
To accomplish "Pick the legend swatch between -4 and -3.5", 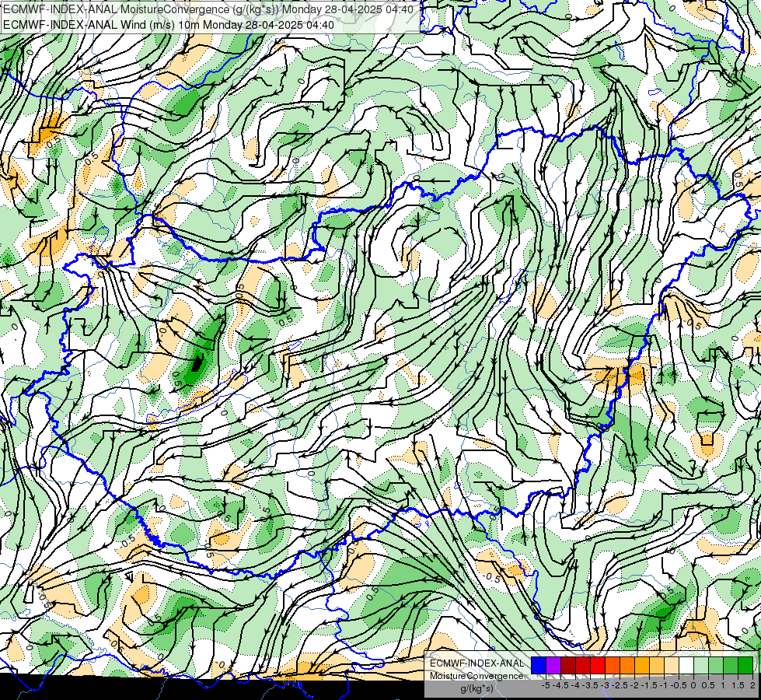I will pos(583,666).
